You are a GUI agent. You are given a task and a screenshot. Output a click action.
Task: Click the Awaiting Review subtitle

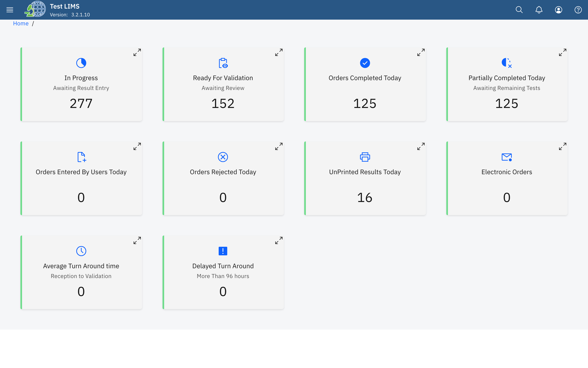click(223, 88)
